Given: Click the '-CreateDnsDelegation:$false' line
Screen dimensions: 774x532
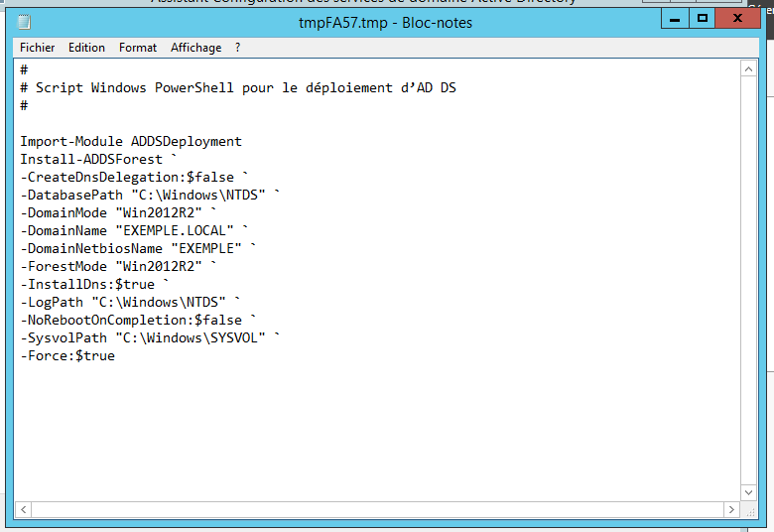Looking at the screenshot, I should [x=134, y=177].
